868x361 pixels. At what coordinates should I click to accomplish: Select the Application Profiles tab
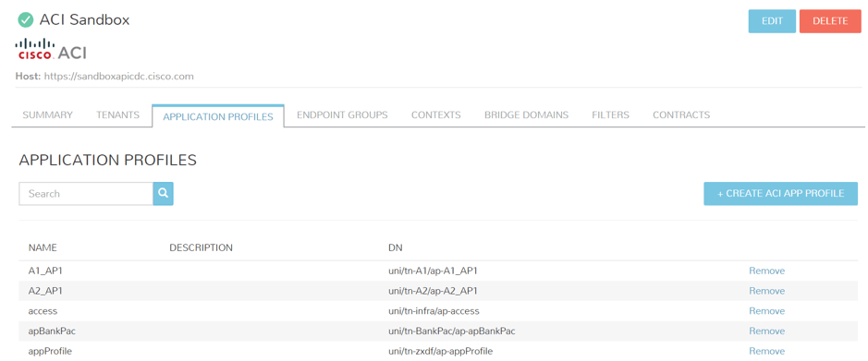218,116
